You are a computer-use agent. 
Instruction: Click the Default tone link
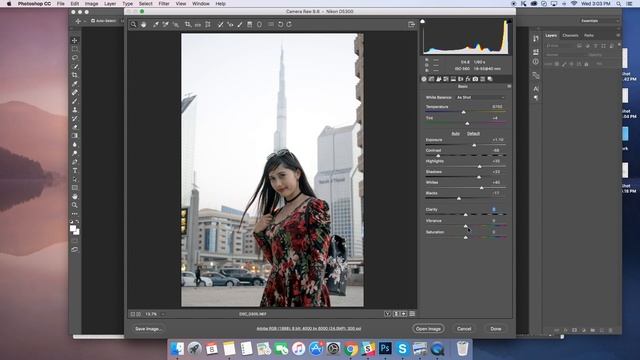click(473, 133)
